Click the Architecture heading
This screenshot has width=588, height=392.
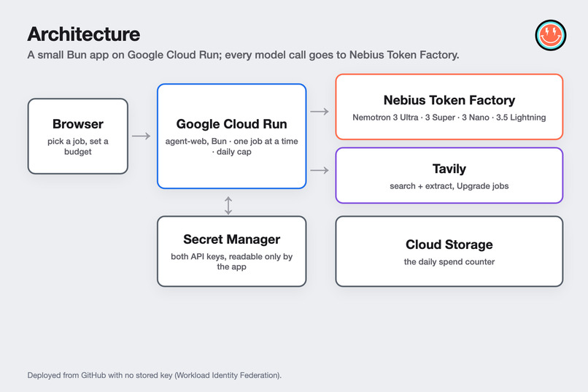(x=84, y=34)
